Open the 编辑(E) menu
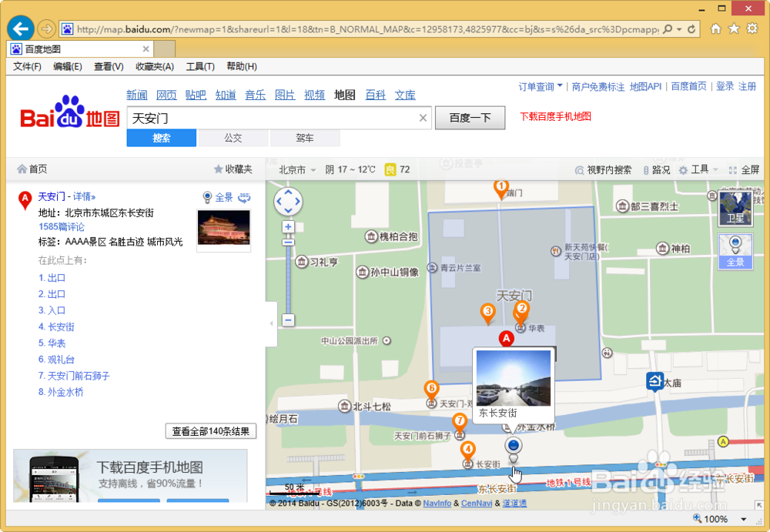The image size is (770, 532). point(68,66)
